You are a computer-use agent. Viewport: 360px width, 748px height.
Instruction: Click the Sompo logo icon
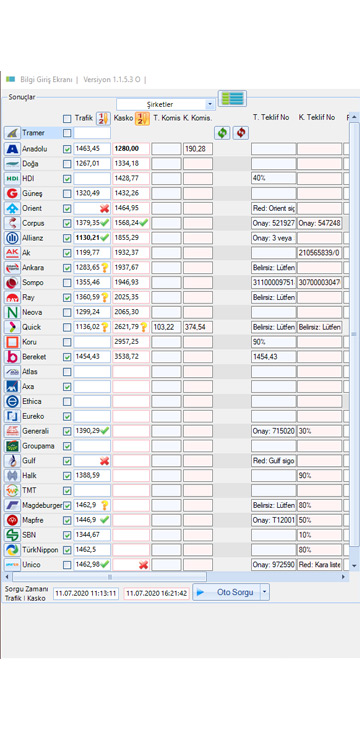12,282
